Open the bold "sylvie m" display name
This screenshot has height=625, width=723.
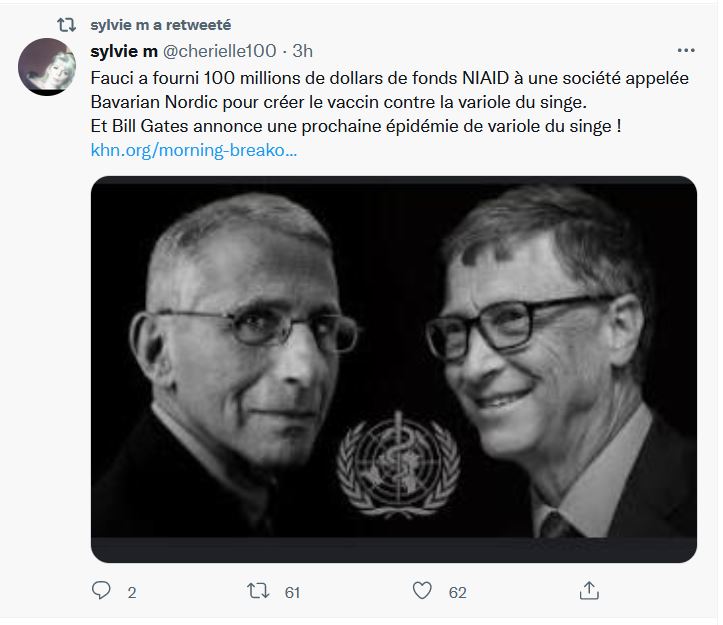click(123, 51)
